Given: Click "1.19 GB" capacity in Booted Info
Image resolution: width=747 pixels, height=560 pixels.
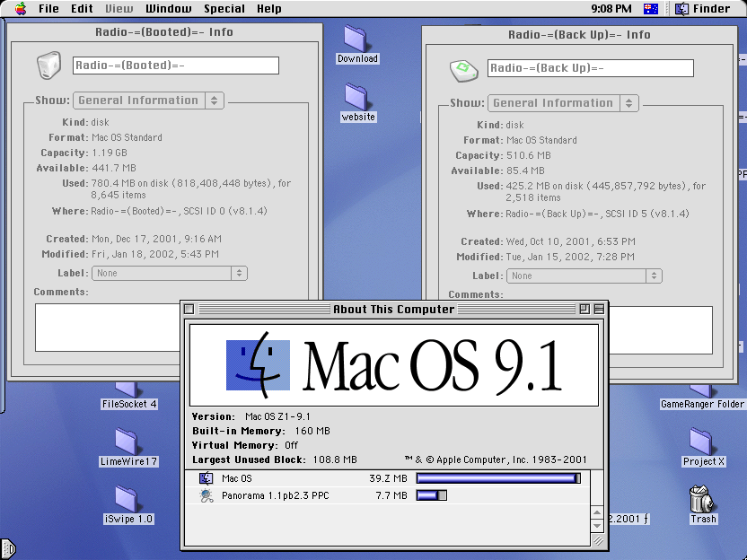Looking at the screenshot, I should coord(110,153).
